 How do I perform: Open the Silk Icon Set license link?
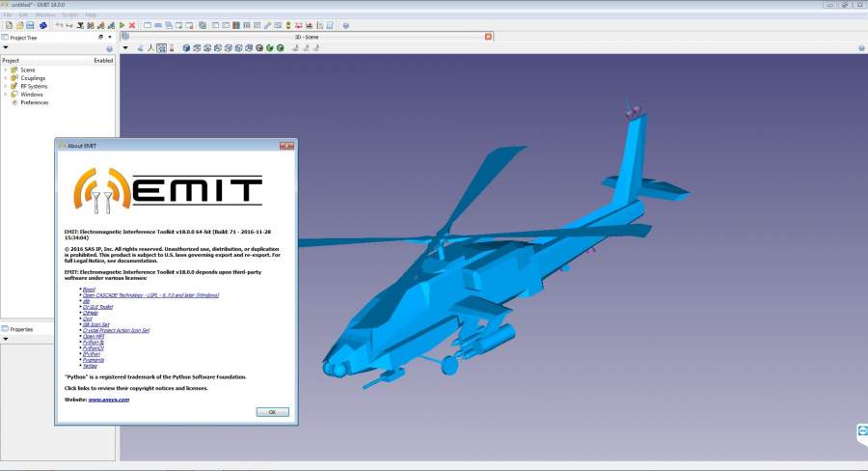click(x=95, y=324)
